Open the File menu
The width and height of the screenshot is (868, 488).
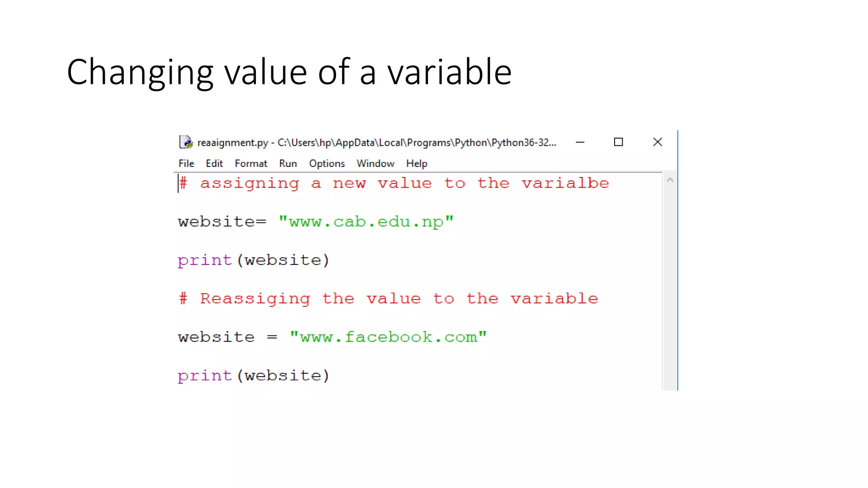186,164
